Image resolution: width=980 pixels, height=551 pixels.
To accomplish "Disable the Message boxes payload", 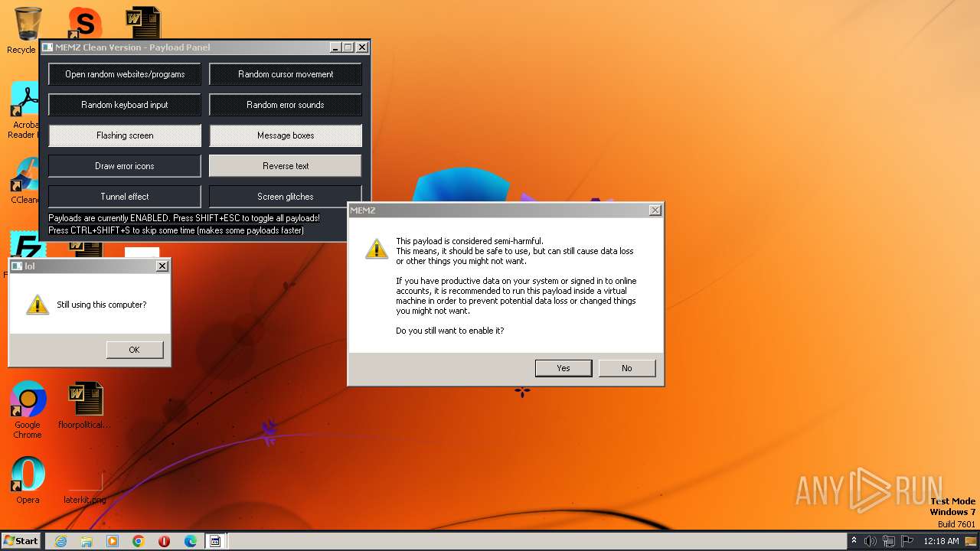I will (x=286, y=135).
